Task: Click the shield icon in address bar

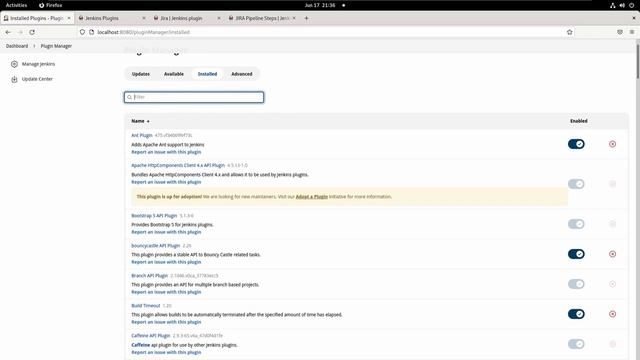Action: (82, 32)
